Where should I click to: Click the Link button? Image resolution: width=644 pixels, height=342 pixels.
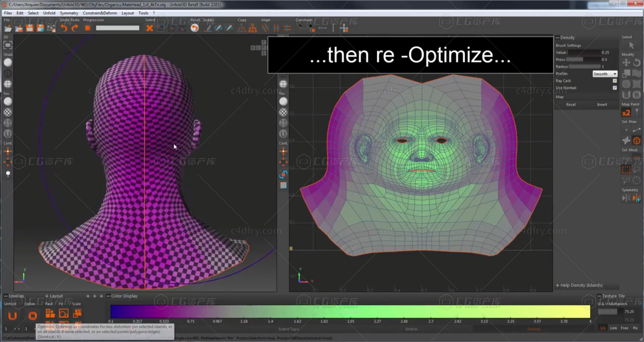point(614,328)
